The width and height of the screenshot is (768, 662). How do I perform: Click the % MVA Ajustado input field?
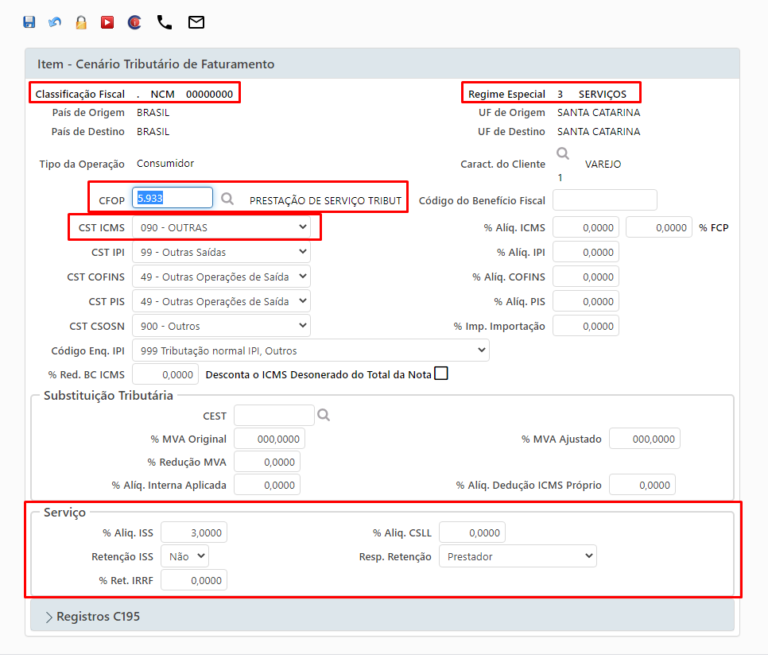(644, 439)
